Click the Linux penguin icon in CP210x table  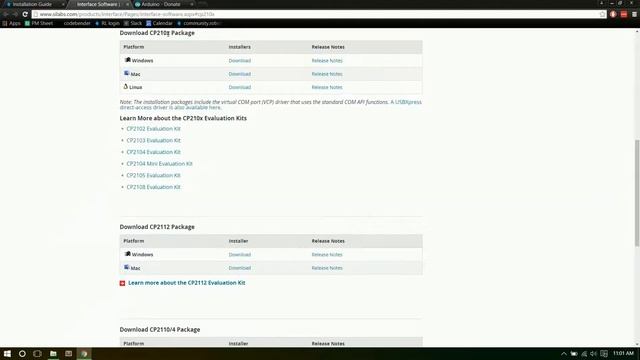[x=126, y=86]
